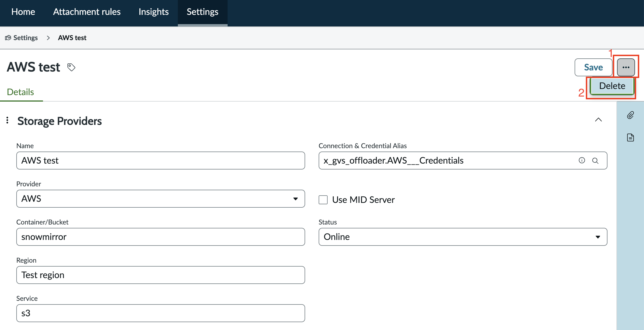The width and height of the screenshot is (644, 330).
Task: Open the Status dropdown showing Online
Action: point(463,237)
